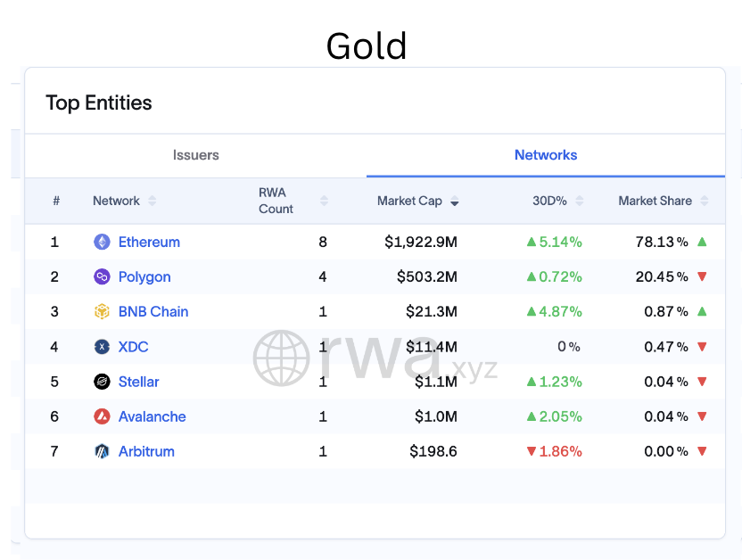Screen dimensions: 742x560
Task: Open the Avalanche network link
Action: coord(152,416)
